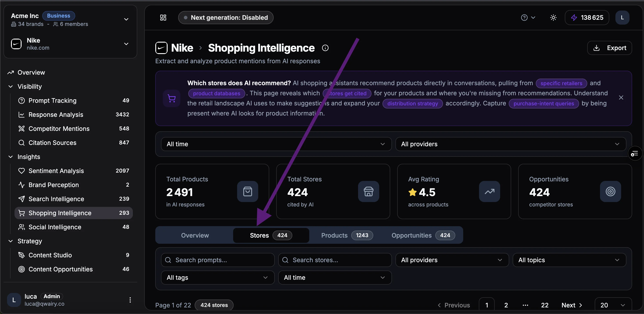Click the lightning credits counter

pos(587,18)
